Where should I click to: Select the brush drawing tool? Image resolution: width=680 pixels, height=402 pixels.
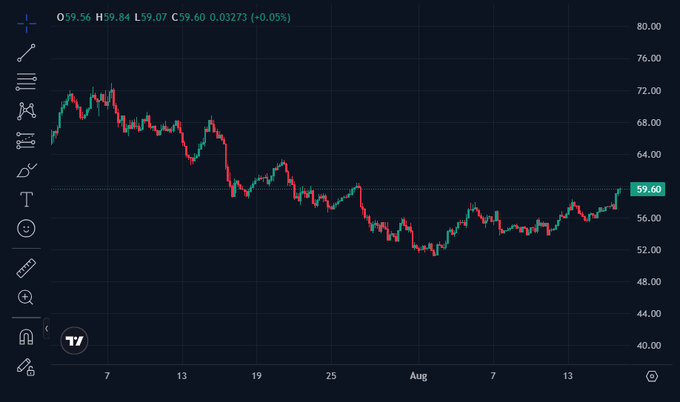coord(26,170)
